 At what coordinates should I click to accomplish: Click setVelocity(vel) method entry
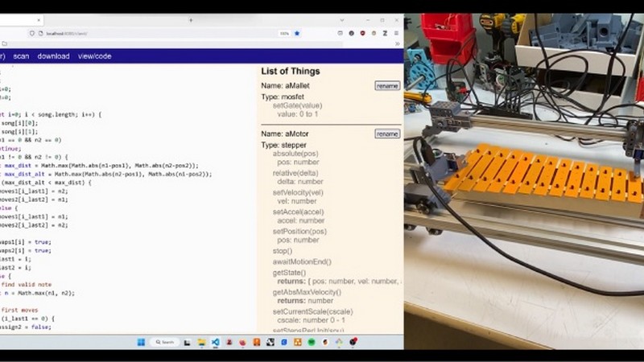coord(298,192)
